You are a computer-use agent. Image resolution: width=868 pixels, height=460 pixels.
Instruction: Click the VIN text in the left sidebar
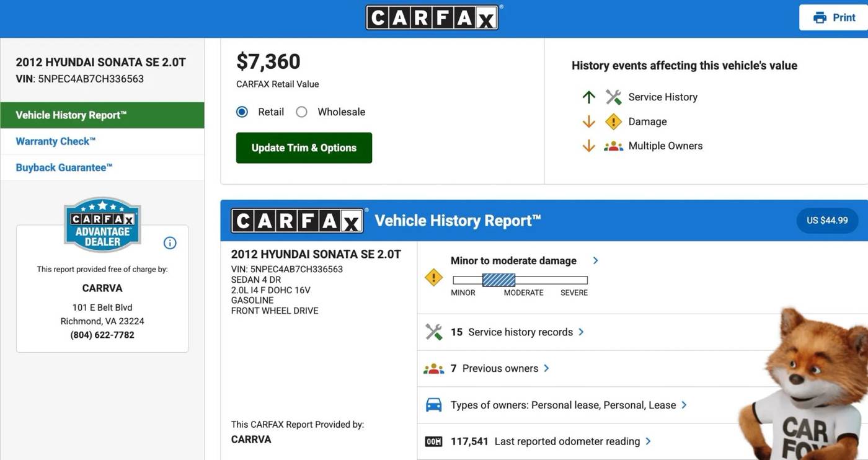tap(80, 79)
